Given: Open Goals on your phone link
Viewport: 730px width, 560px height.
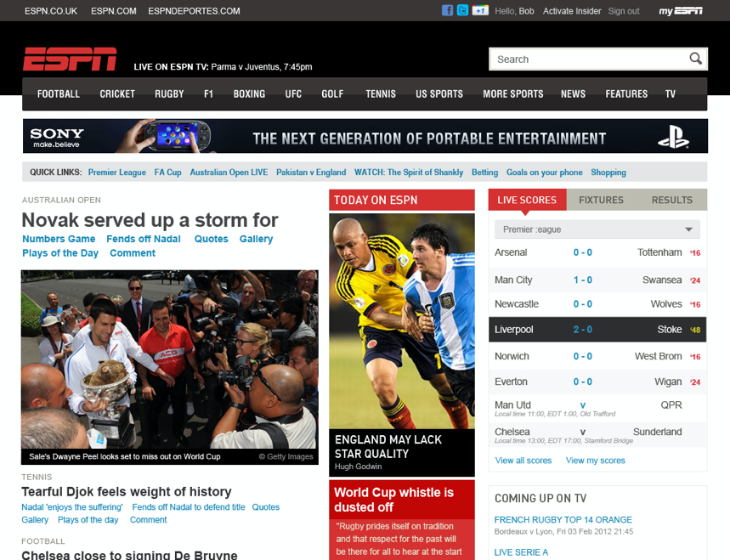Looking at the screenshot, I should pyautogui.click(x=544, y=173).
